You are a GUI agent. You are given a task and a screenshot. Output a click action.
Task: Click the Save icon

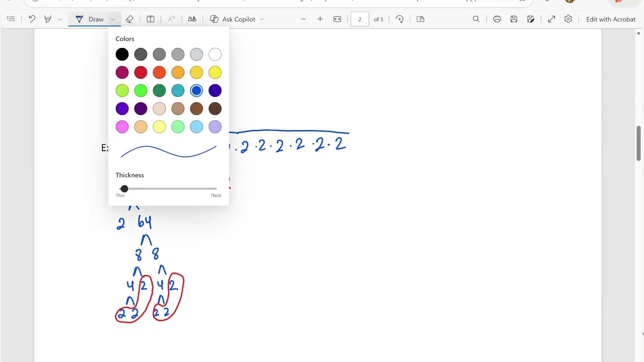[x=514, y=19]
